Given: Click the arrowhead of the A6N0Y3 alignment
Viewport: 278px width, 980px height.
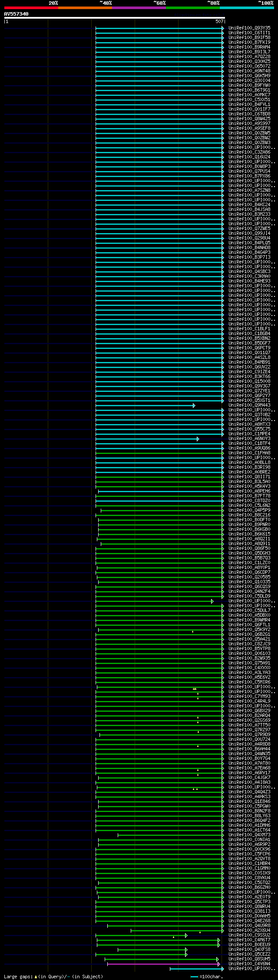Looking at the screenshot, I should 198,439.
